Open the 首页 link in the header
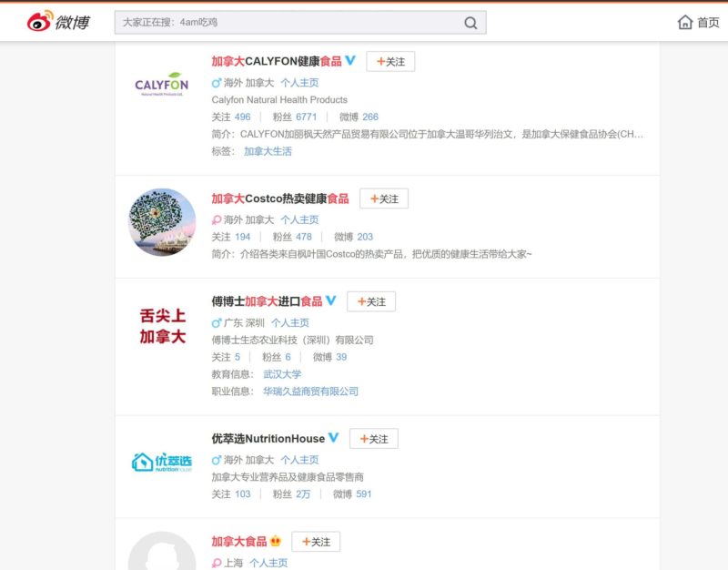The width and height of the screenshot is (728, 570). tap(709, 22)
